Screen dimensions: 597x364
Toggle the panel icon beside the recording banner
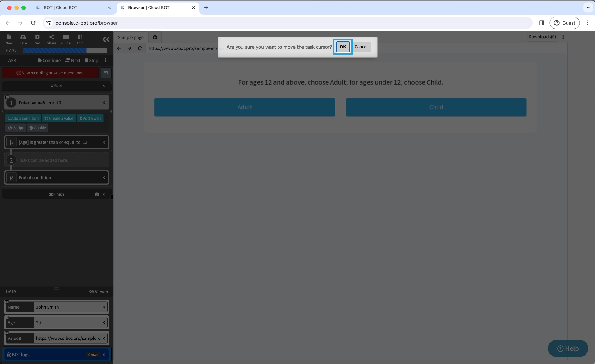click(106, 73)
